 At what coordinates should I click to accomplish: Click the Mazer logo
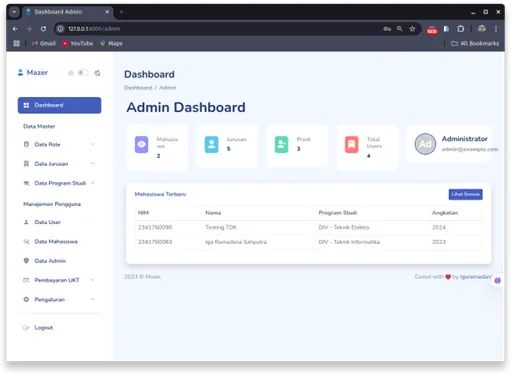pyautogui.click(x=33, y=72)
